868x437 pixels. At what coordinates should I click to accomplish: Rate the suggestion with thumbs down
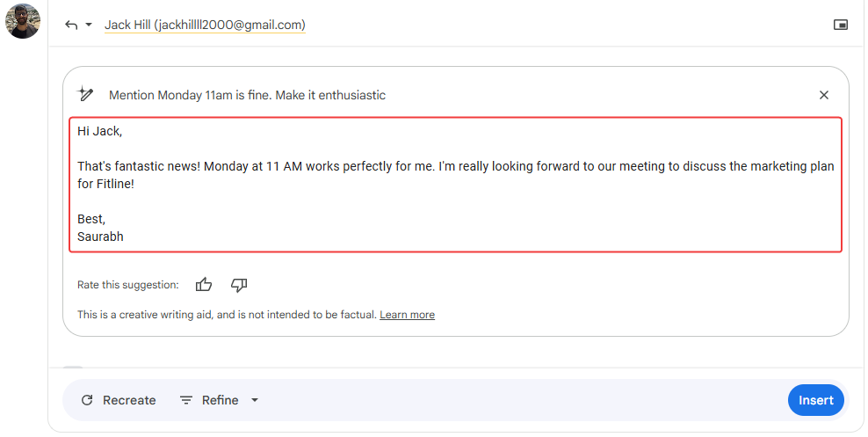coord(239,285)
